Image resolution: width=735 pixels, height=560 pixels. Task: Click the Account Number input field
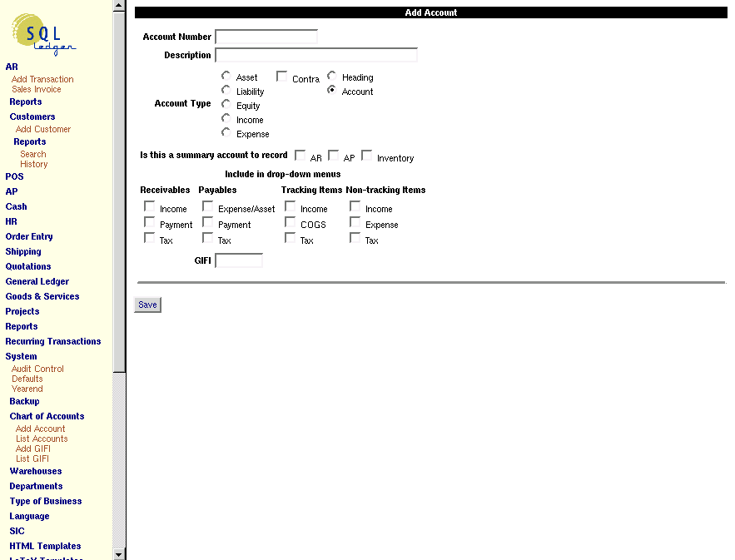[x=266, y=36]
